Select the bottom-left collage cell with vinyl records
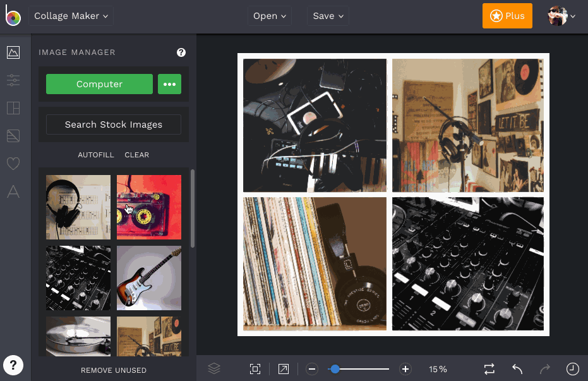The height and width of the screenshot is (381, 588). pos(315,263)
